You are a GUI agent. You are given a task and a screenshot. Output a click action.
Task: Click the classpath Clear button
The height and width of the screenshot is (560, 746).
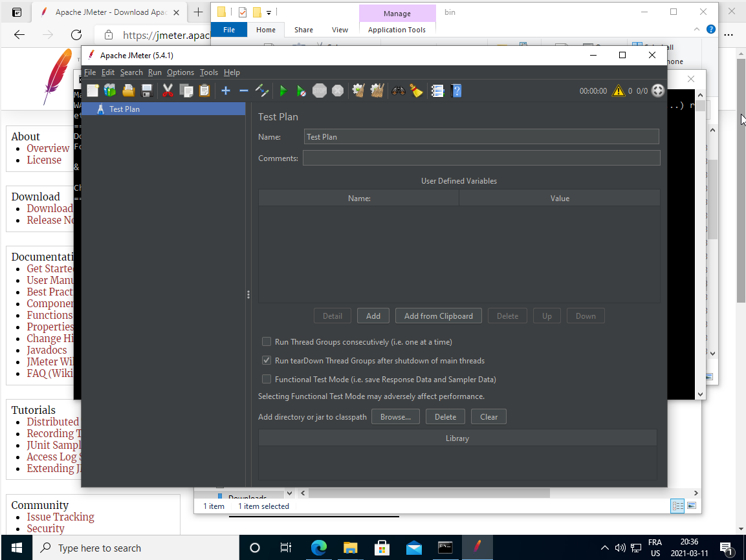click(x=488, y=417)
